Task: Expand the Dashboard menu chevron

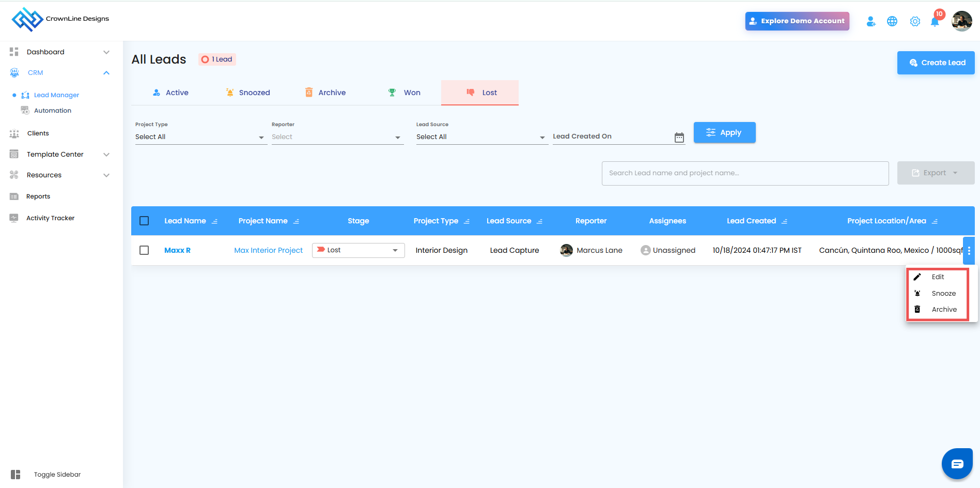Action: point(106,52)
